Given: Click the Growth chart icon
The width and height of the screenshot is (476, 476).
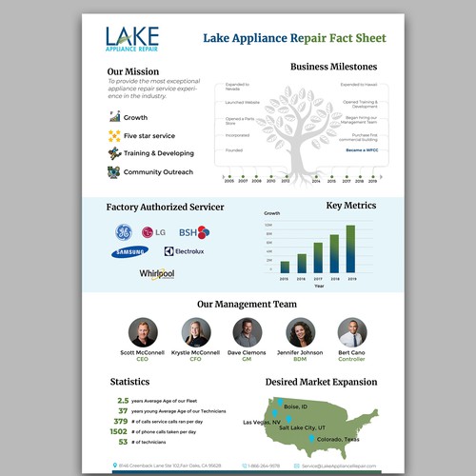Looking at the screenshot, I should (x=115, y=116).
